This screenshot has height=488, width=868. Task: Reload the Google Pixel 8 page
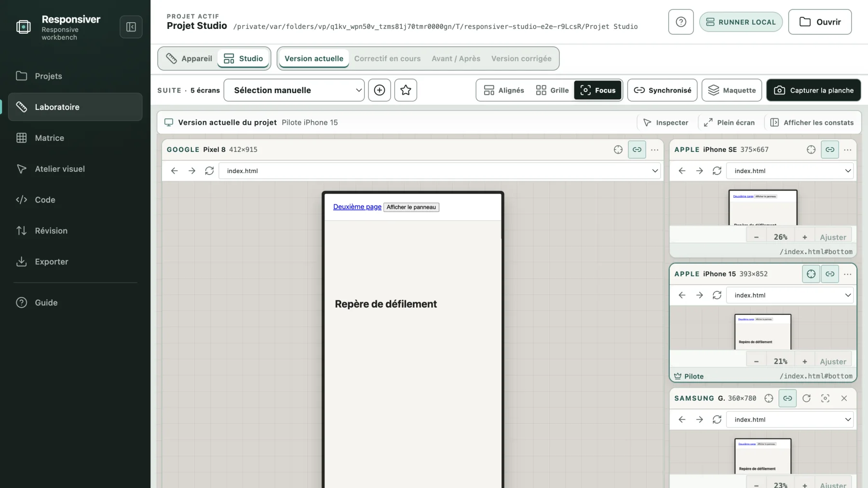tap(209, 171)
